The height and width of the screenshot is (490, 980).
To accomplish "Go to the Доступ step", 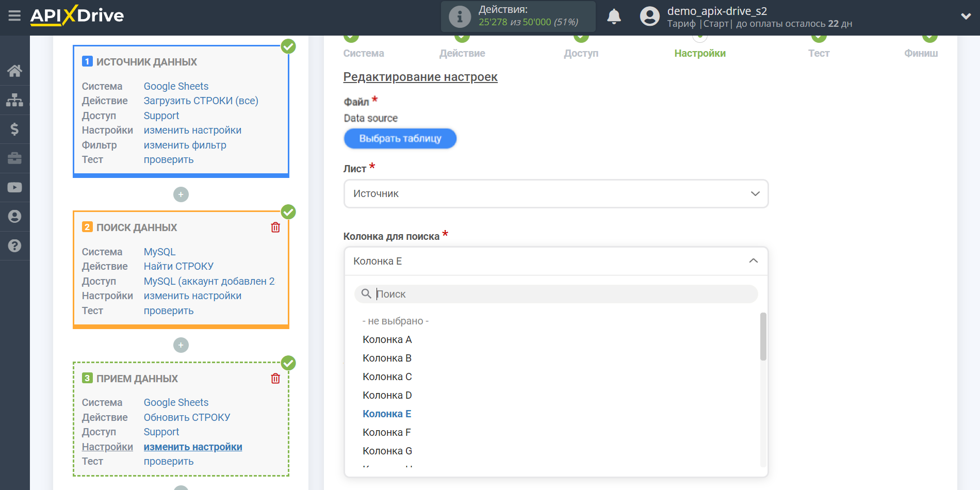I will coord(581,53).
